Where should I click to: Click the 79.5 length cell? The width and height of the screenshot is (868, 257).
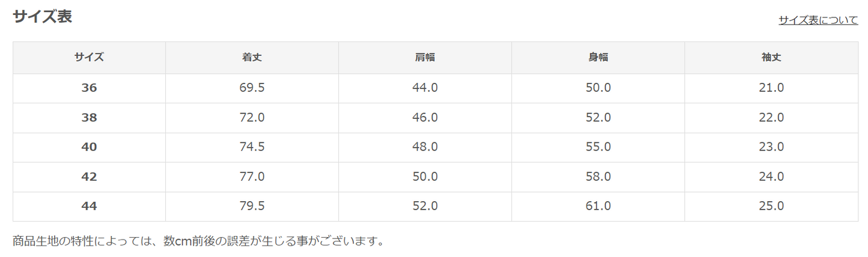tap(252, 207)
